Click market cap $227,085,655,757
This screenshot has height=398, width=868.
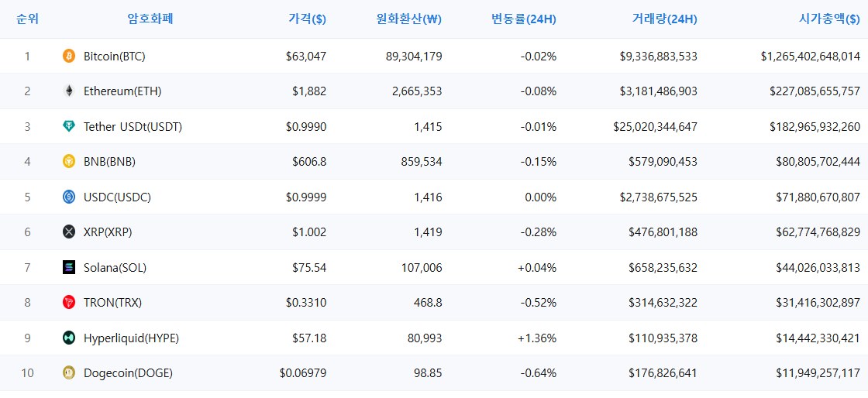pos(815,92)
